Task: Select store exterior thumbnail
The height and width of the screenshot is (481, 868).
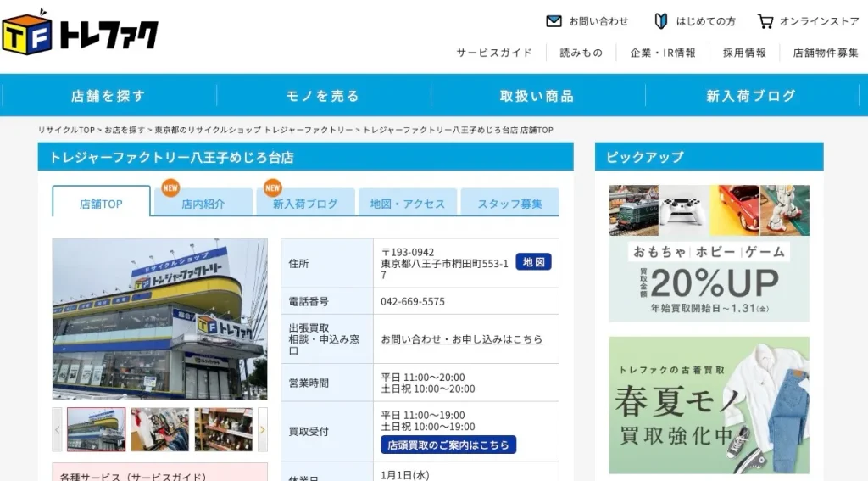Action: [x=97, y=429]
